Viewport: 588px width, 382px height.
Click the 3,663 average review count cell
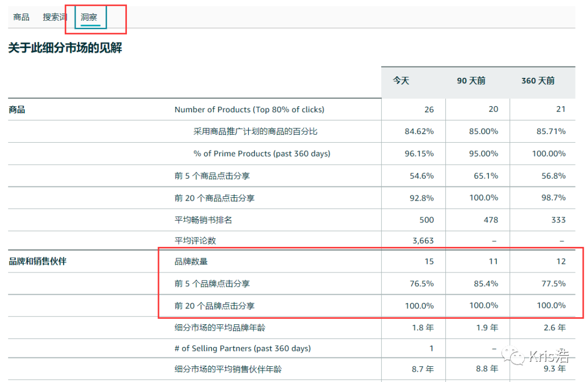[x=423, y=241]
